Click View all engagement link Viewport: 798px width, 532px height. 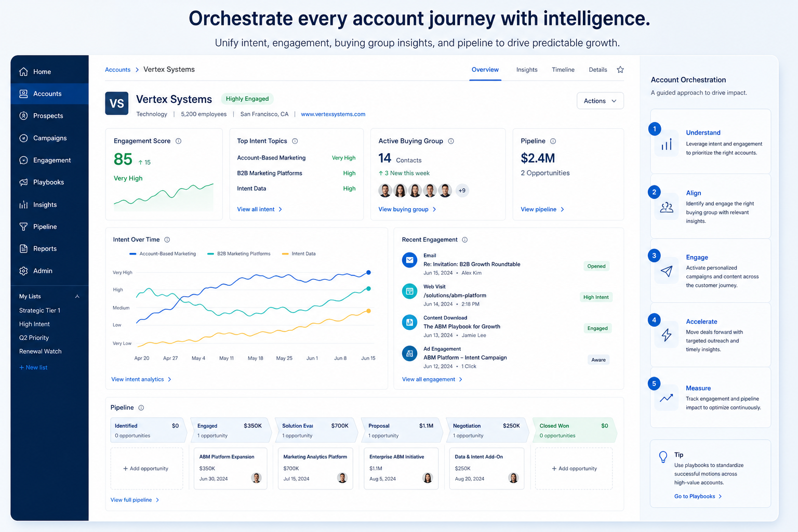pos(432,380)
